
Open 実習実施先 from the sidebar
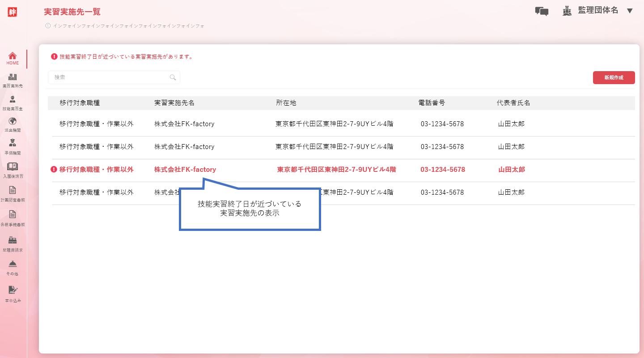click(13, 77)
